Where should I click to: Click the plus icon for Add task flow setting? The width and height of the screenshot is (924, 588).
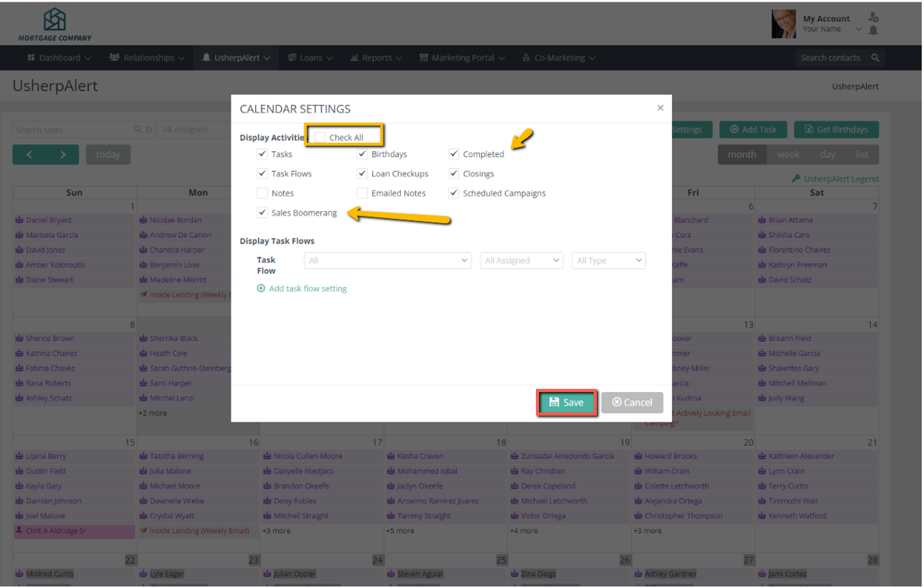click(261, 289)
